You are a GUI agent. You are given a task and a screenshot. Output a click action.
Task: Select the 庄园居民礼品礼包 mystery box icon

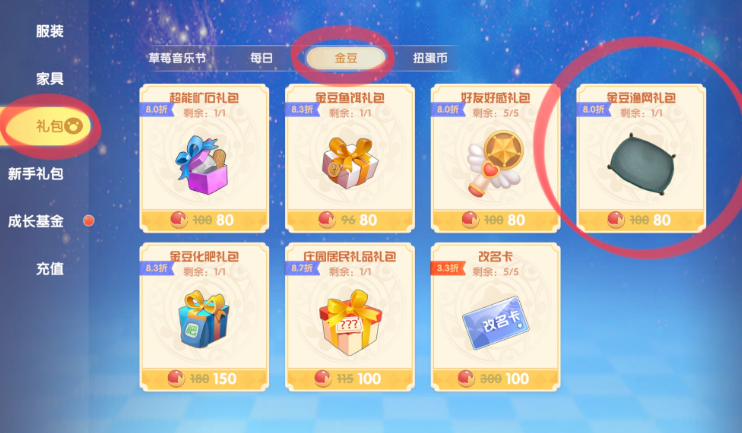350,322
